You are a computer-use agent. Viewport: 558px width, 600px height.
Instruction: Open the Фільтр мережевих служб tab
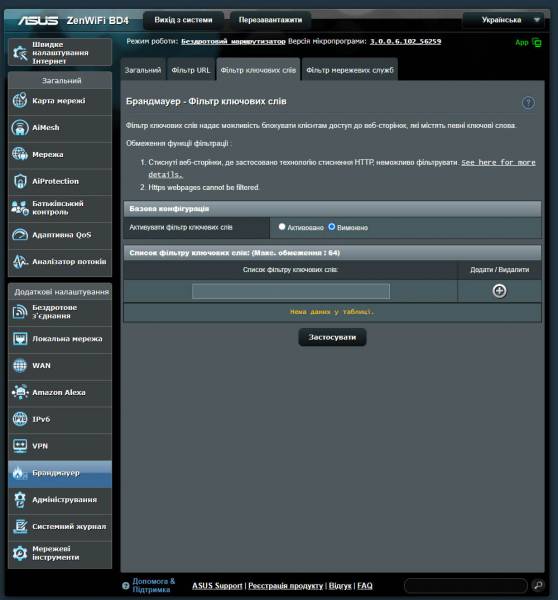click(350, 70)
